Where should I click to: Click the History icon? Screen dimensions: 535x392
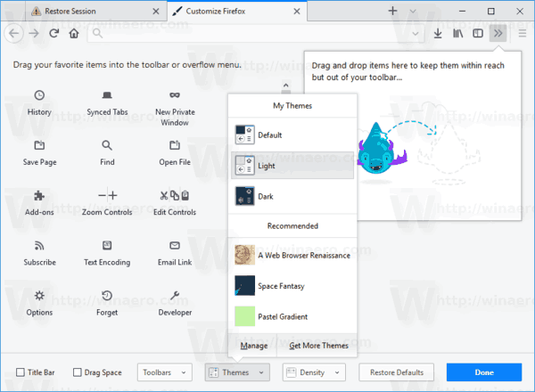pos(39,95)
